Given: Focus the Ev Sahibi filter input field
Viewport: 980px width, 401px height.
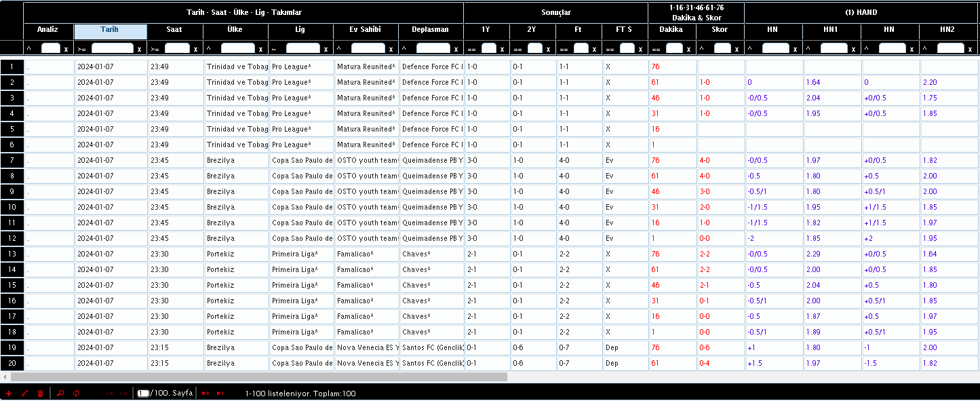Looking at the screenshot, I should coord(368,48).
